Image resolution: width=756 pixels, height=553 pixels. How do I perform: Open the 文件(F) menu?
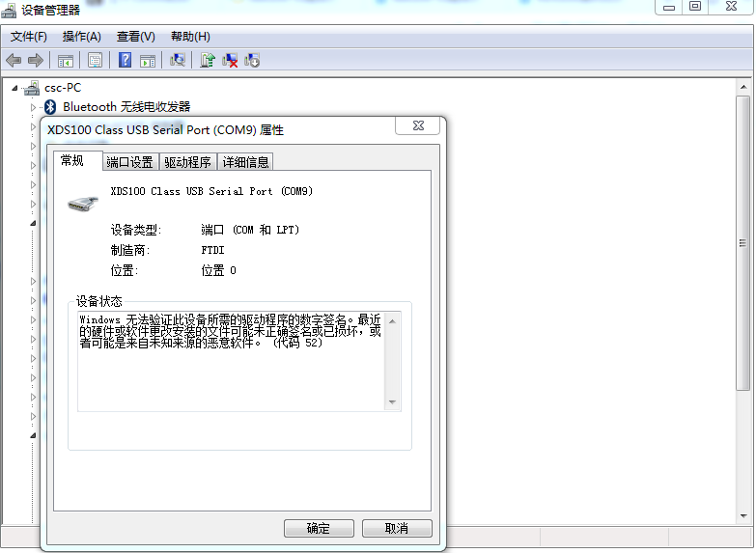[x=28, y=37]
